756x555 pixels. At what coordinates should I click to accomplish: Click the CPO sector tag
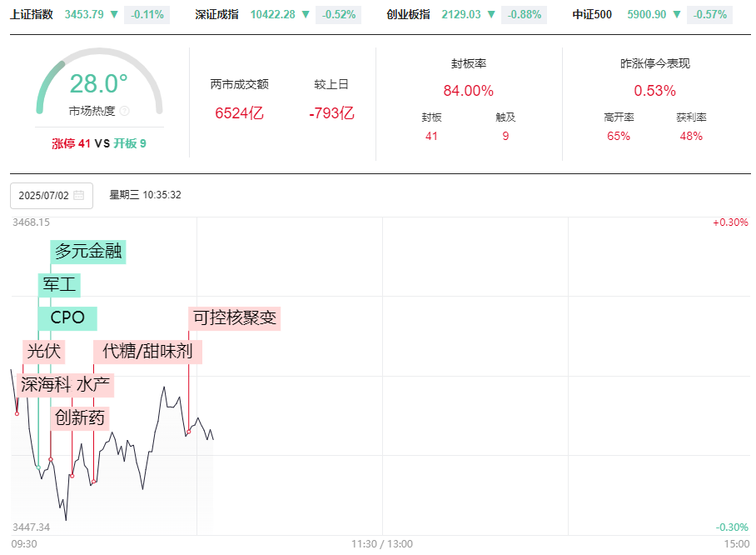click(x=68, y=318)
